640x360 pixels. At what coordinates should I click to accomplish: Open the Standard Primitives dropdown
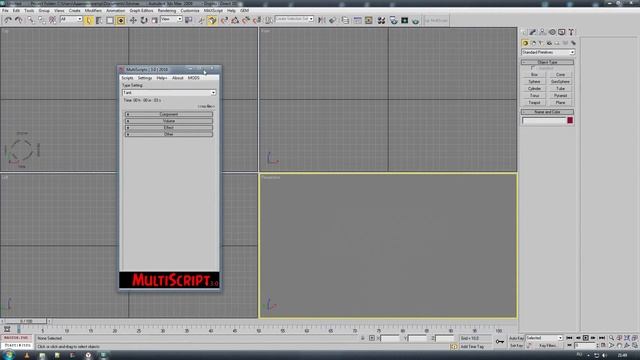[x=548, y=52]
